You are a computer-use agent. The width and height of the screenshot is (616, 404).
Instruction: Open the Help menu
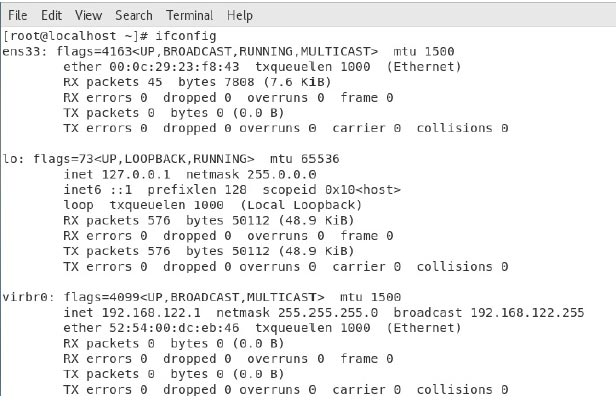(240, 16)
